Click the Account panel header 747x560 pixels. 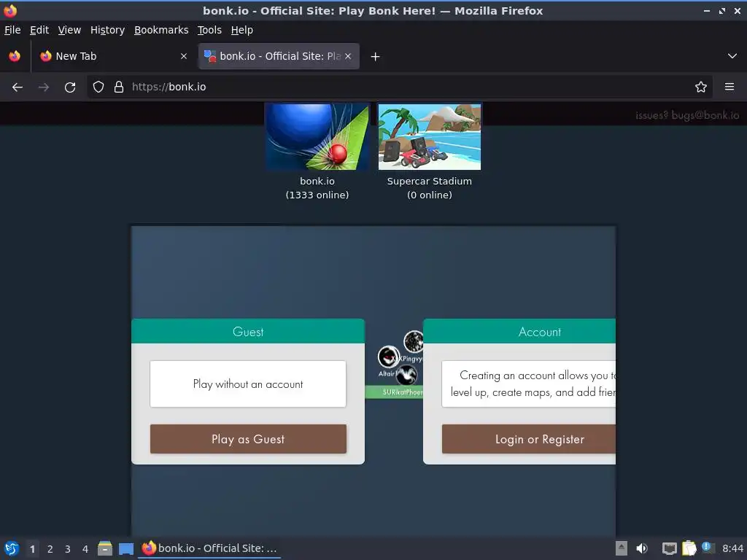click(519, 332)
